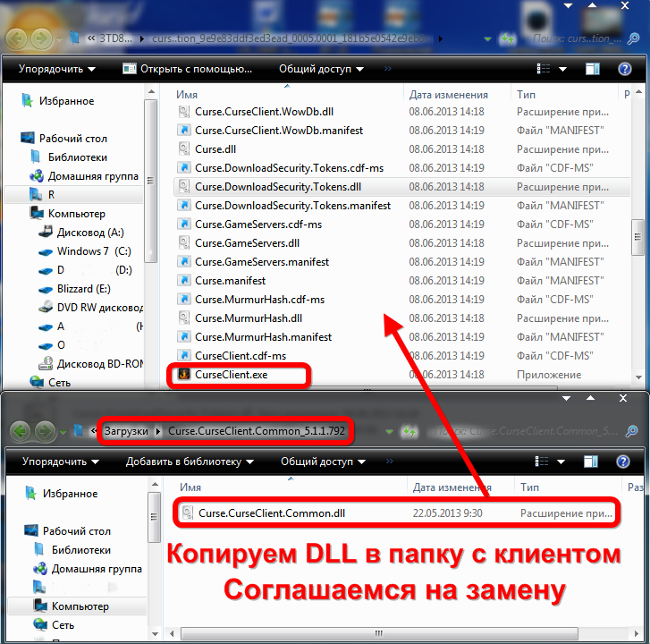Click the help icon in upper window toolbar
This screenshot has width=650, height=644.
(624, 69)
